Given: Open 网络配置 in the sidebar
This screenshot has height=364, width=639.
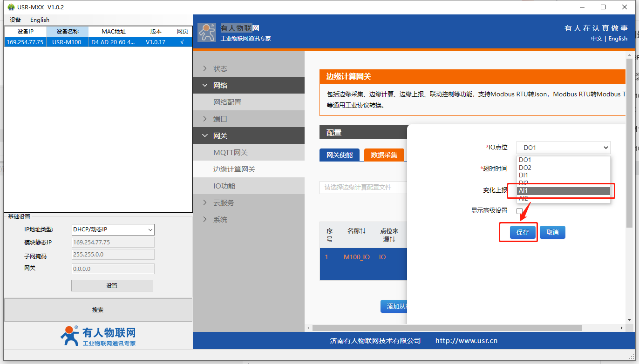Looking at the screenshot, I should pyautogui.click(x=249, y=102).
